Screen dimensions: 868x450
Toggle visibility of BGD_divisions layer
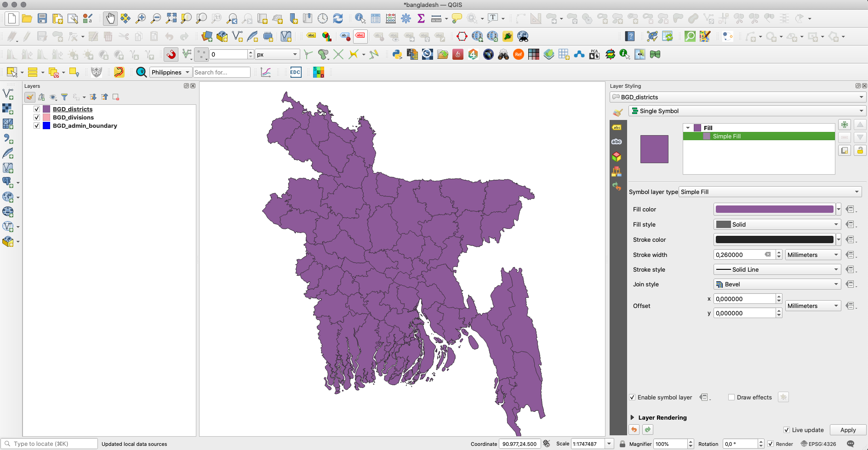coord(37,117)
